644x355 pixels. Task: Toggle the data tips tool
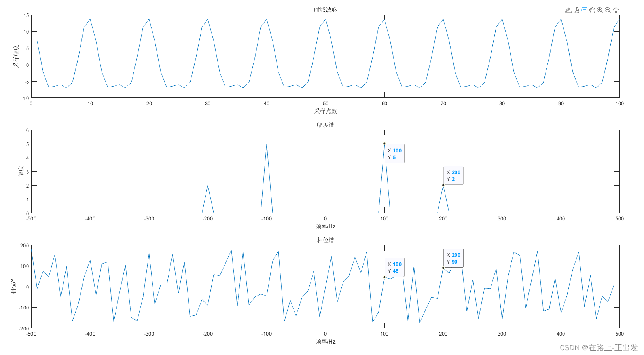pos(584,11)
